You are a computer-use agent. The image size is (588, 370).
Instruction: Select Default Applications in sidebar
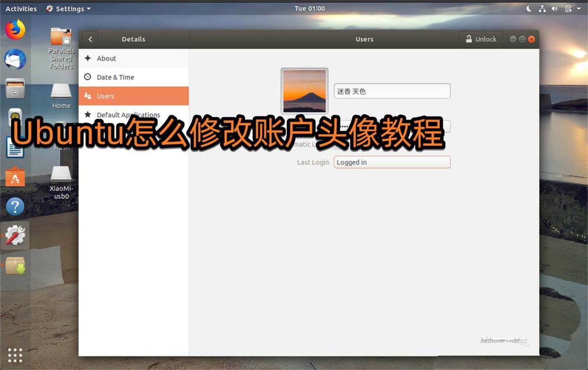tap(133, 114)
